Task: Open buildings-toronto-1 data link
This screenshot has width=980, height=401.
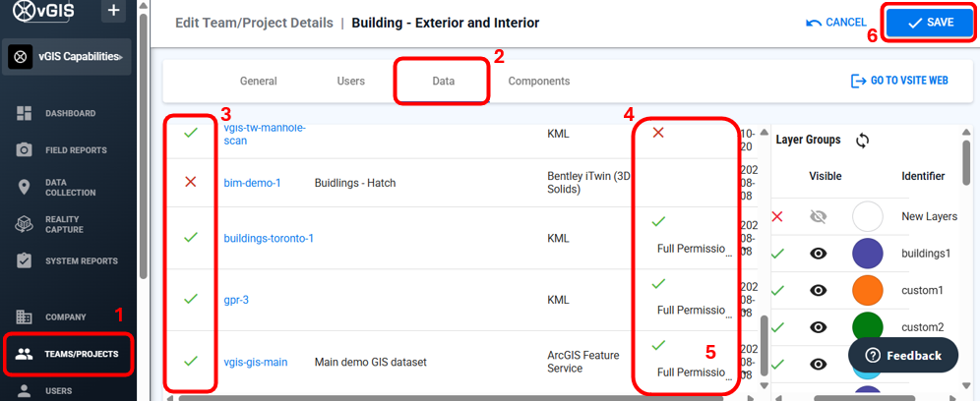Action: (x=269, y=239)
